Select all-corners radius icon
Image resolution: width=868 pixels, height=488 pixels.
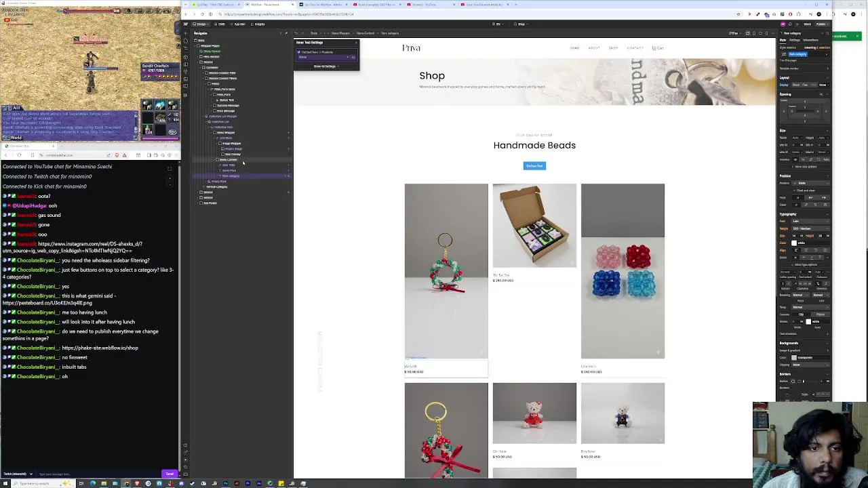[793, 381]
